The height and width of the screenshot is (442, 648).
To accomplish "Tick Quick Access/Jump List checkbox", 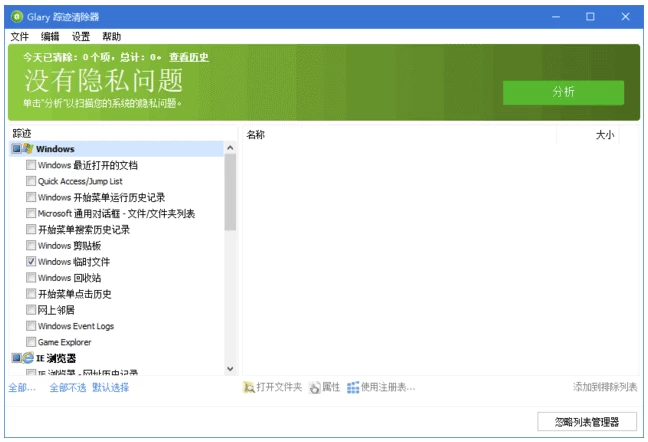I will 31,181.
